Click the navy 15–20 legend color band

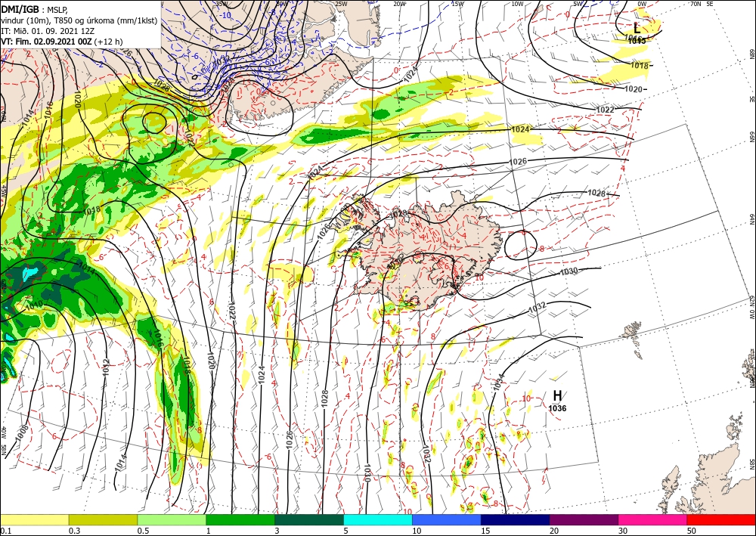[x=516, y=519]
